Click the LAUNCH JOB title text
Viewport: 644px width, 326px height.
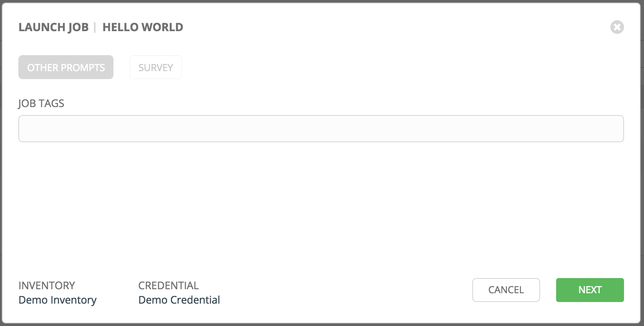click(x=54, y=27)
